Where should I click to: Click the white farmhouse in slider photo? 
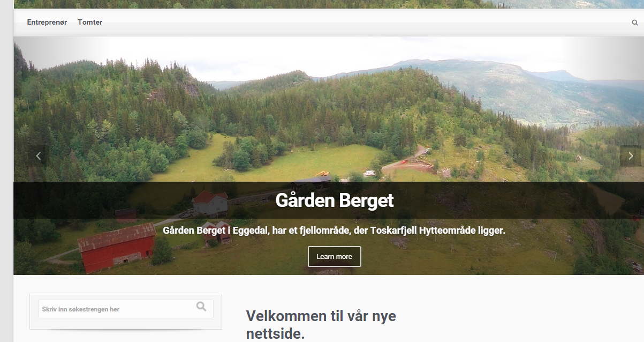pos(210,204)
